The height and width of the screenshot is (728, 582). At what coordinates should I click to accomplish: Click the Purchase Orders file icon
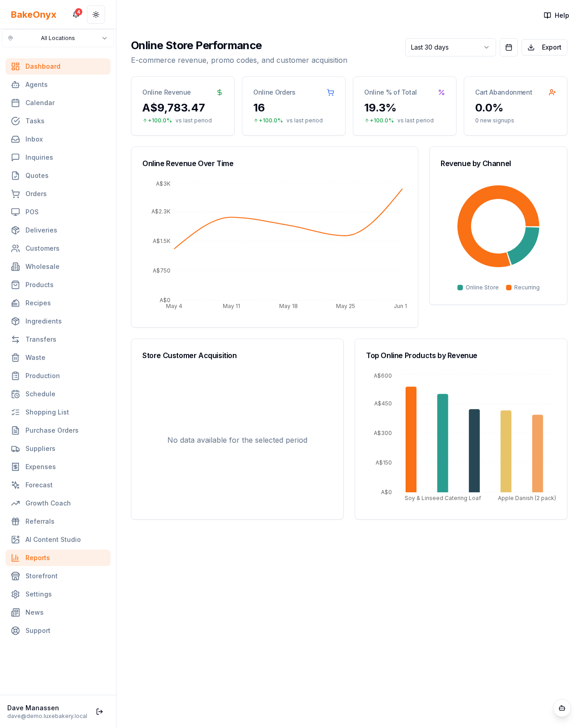coord(15,430)
